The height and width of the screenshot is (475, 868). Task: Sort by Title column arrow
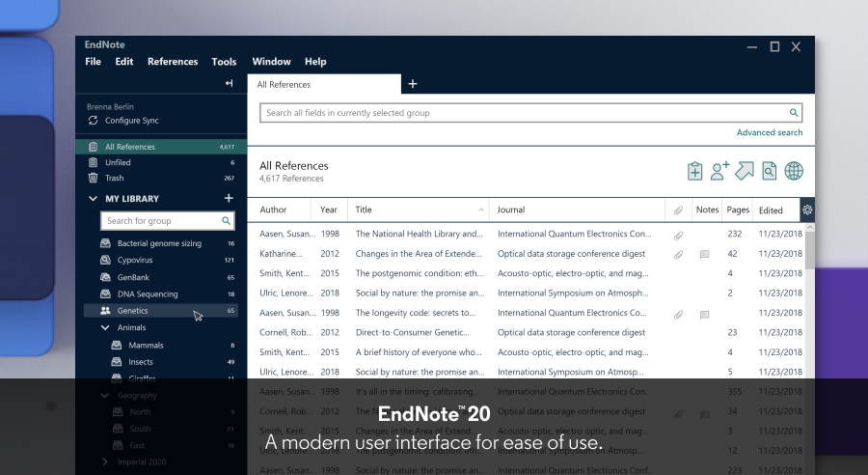coord(481,210)
